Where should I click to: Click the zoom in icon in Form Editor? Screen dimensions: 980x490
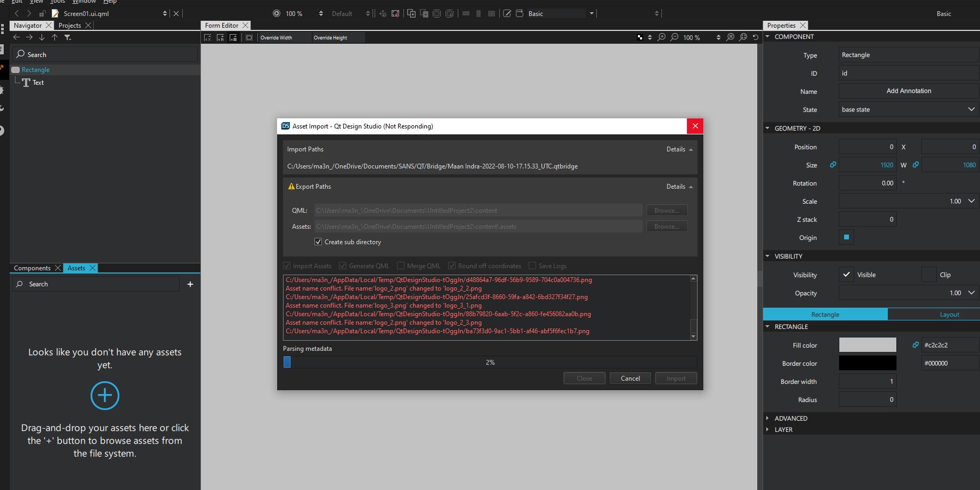click(661, 37)
